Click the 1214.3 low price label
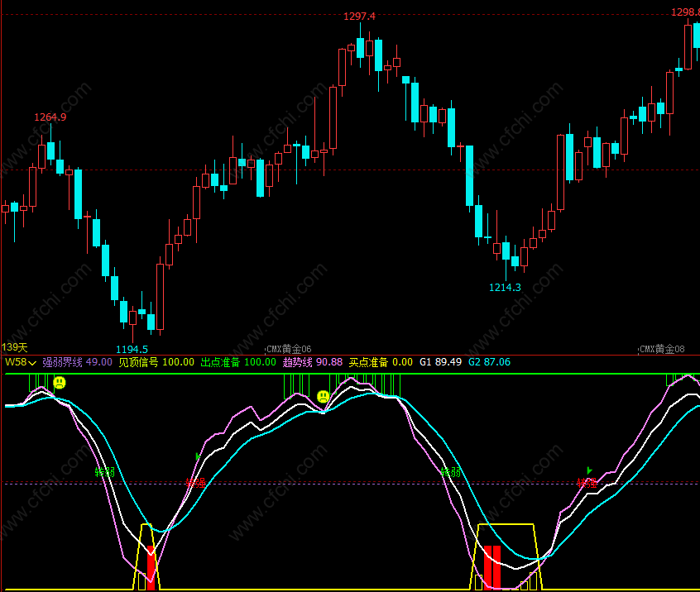This screenshot has height=592, width=700. [x=505, y=287]
